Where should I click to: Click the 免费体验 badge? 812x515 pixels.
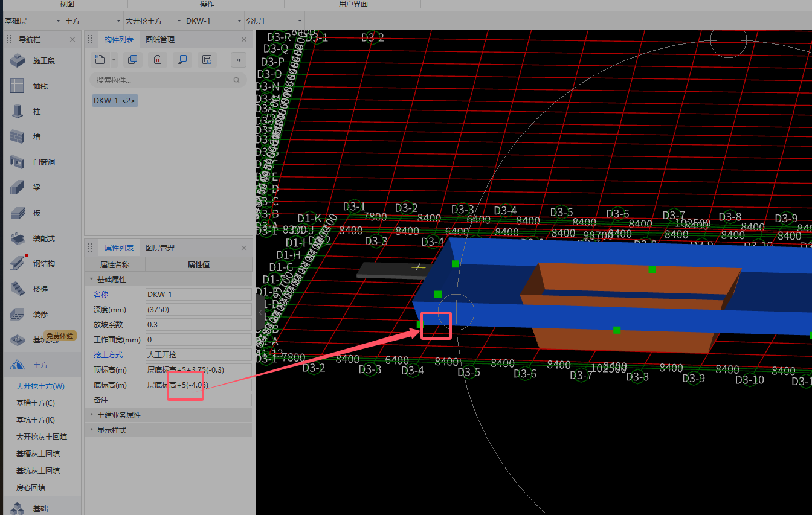tap(60, 335)
